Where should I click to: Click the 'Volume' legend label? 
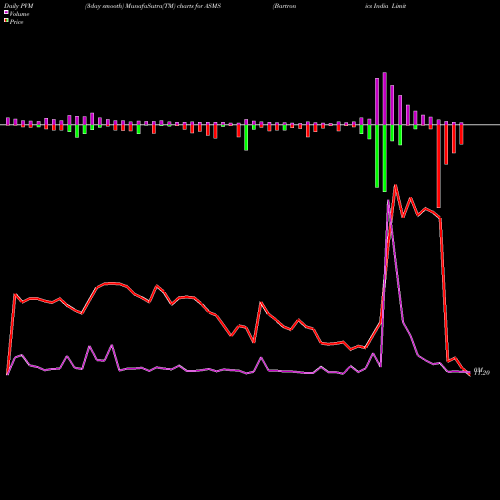(x=19, y=14)
